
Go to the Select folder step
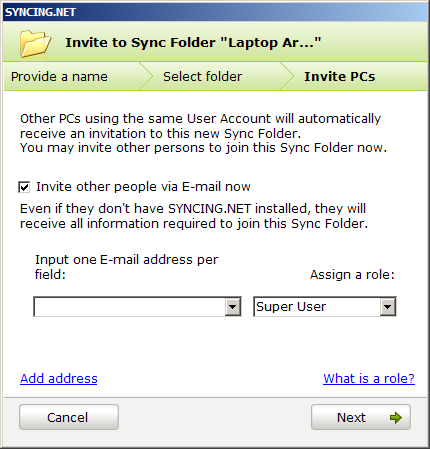[x=202, y=77]
